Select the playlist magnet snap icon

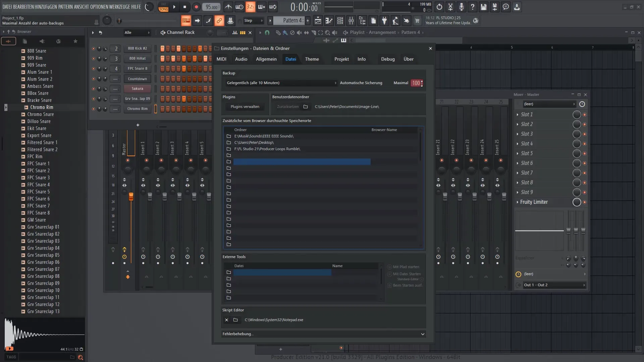[x=267, y=33]
